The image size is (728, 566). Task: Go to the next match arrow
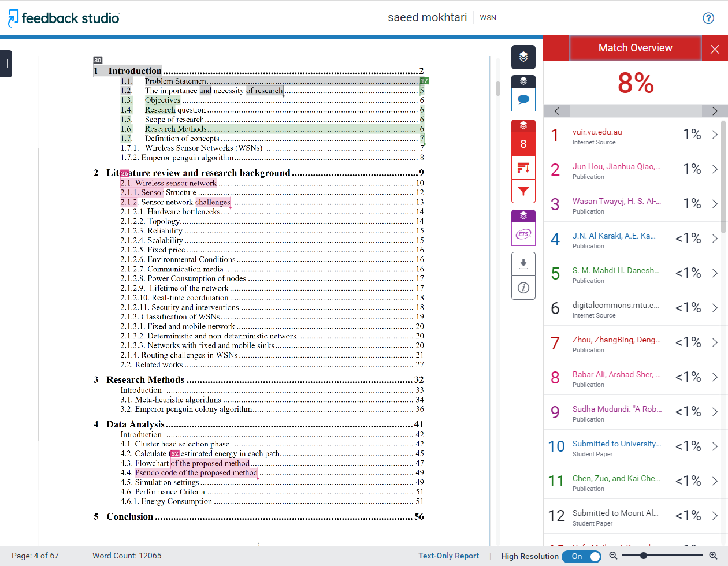click(715, 111)
